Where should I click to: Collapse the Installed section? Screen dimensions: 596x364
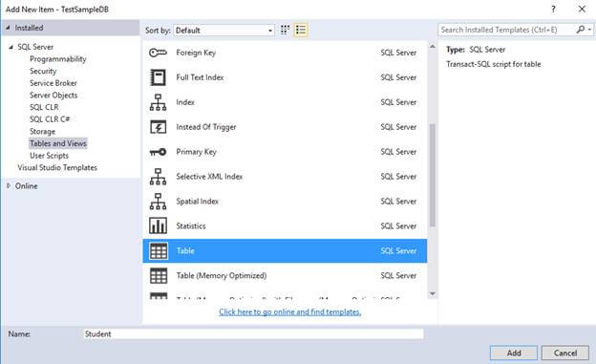[x=8, y=28]
